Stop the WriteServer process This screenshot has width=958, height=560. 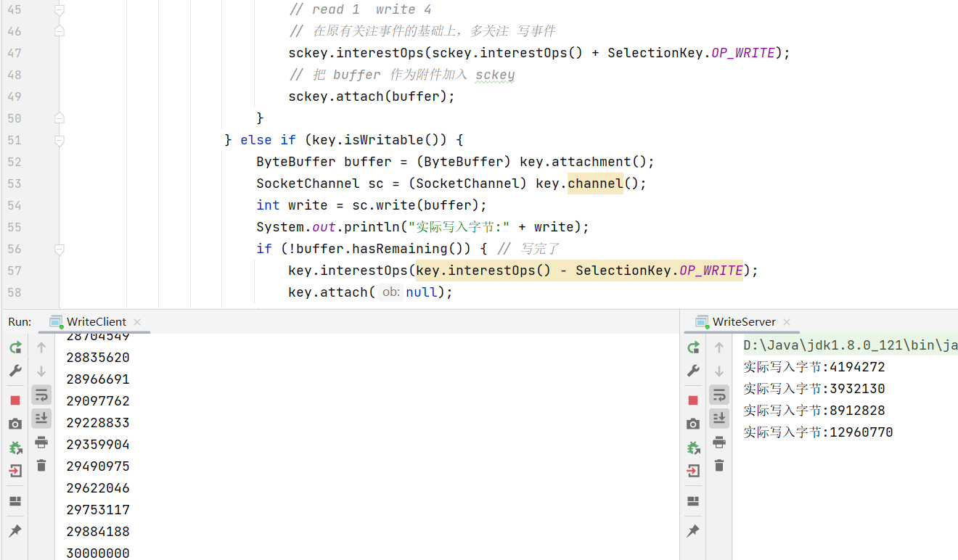pyautogui.click(x=693, y=400)
